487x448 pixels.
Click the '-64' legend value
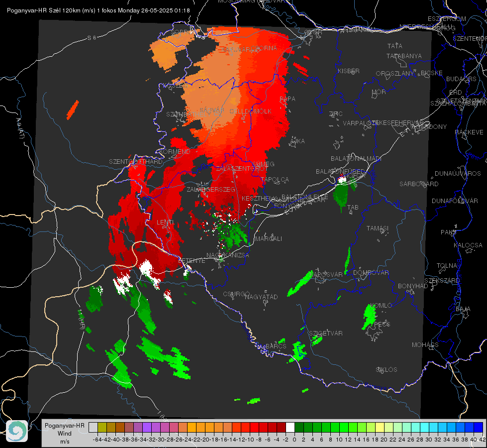click(x=97, y=440)
